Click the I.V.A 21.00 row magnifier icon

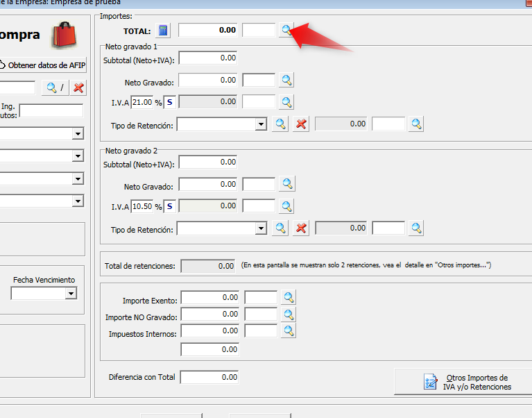click(286, 102)
